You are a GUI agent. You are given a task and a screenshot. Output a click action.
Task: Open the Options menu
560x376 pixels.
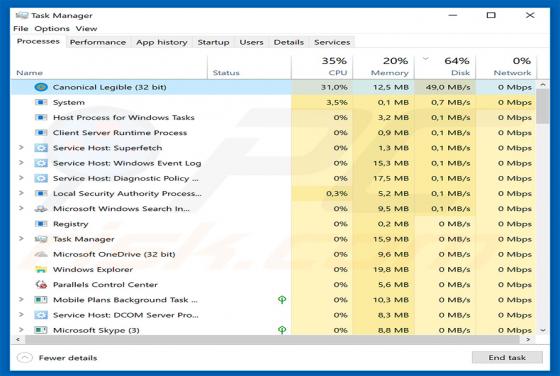coord(52,29)
